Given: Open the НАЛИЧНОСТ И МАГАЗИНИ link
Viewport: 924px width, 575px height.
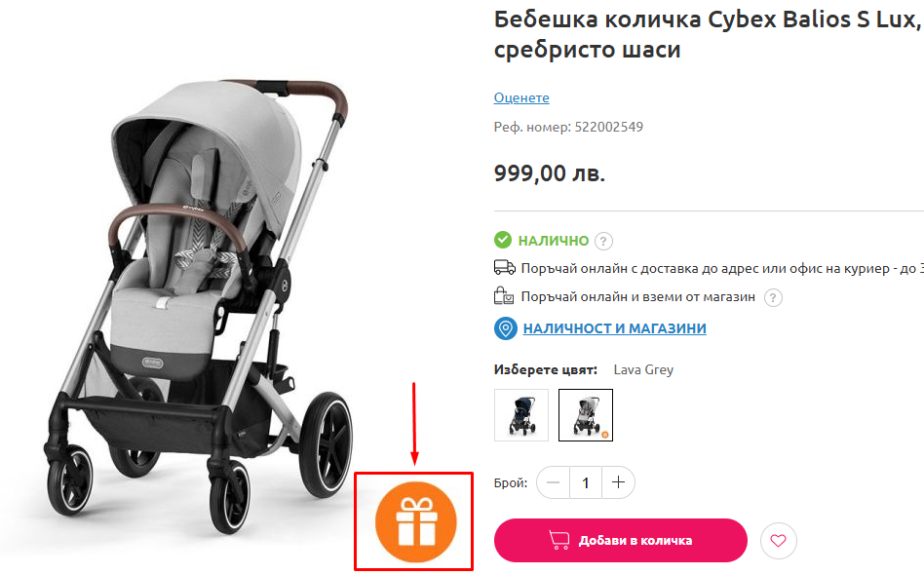Looking at the screenshot, I should [614, 328].
